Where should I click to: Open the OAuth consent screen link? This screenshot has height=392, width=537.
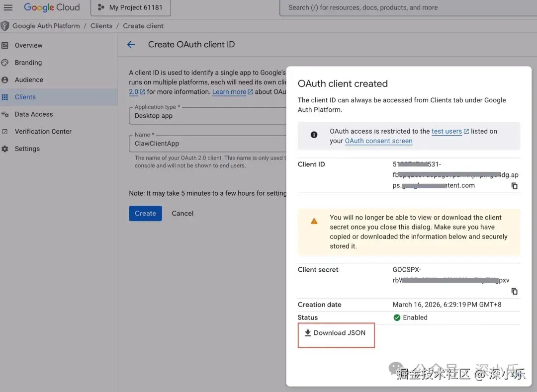click(378, 141)
